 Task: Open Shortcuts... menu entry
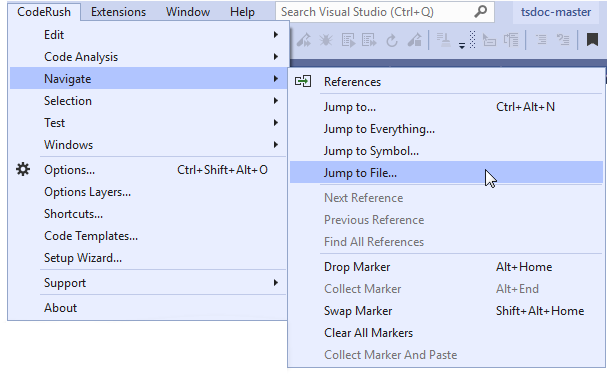149,214
